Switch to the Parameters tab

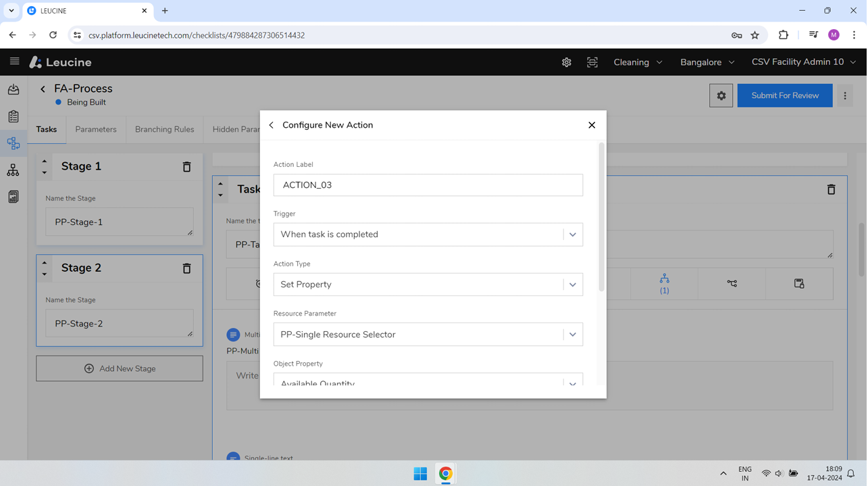click(x=96, y=129)
